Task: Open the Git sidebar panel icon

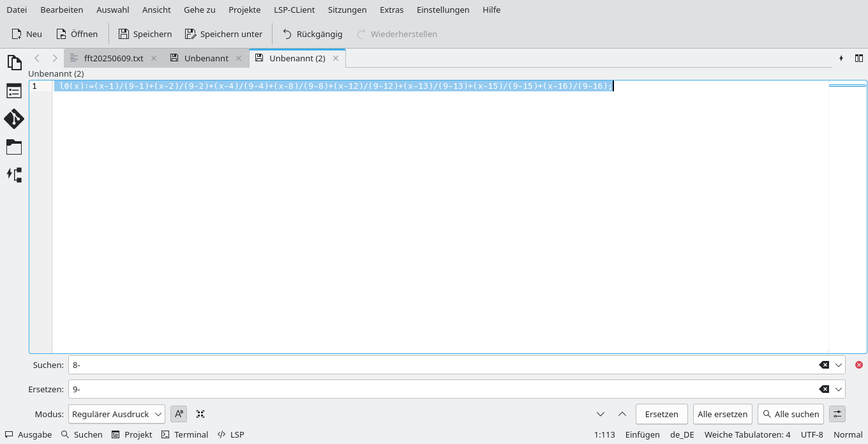Action: click(14, 119)
